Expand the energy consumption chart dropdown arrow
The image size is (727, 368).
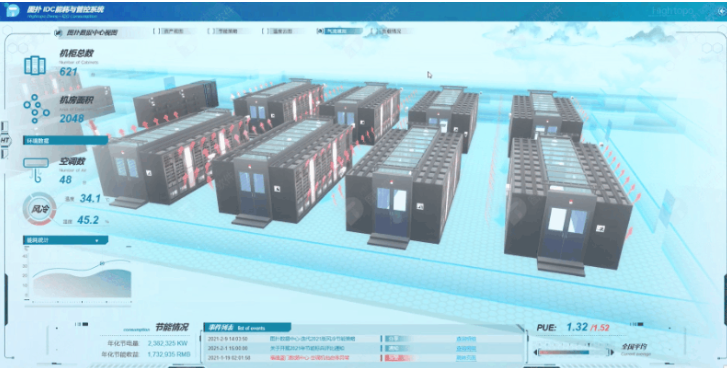tap(96, 241)
